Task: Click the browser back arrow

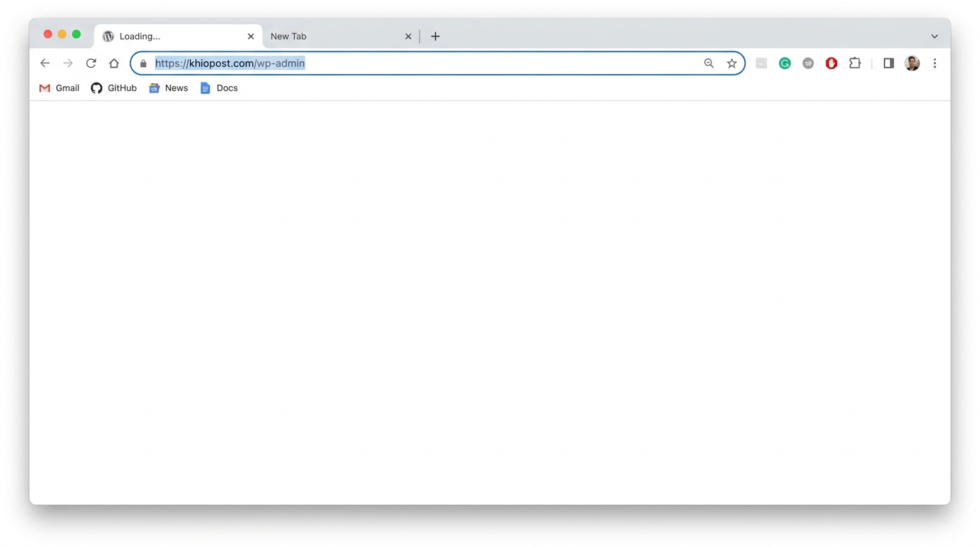Action: tap(45, 63)
